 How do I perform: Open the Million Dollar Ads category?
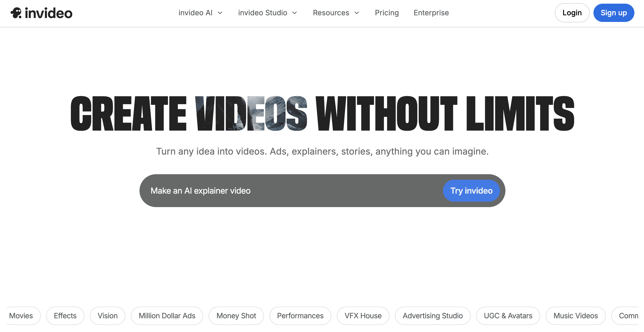pos(167,316)
